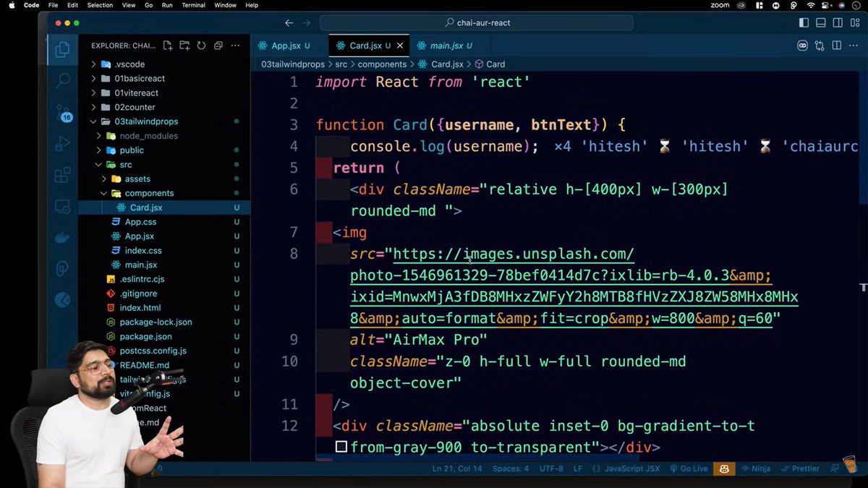The width and height of the screenshot is (868, 488).
Task: Open the customize layout icon
Action: (x=854, y=23)
